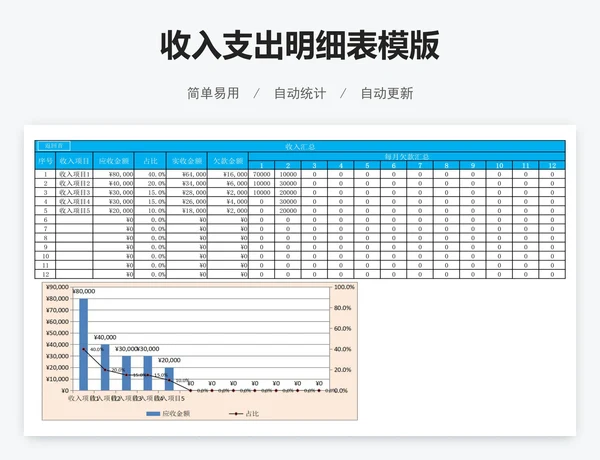Click the 20.0% ratio cell
The width and height of the screenshot is (600, 460).
150,183
